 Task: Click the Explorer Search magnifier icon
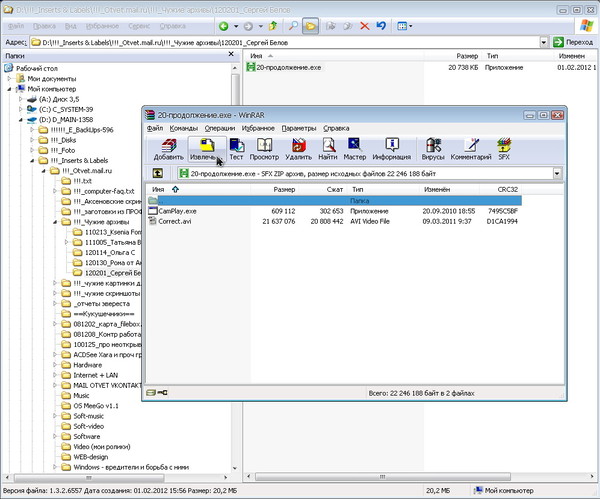tap(293, 26)
